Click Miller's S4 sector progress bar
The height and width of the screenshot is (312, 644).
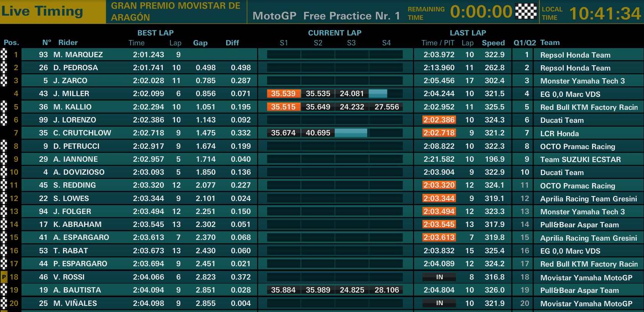coord(386,93)
